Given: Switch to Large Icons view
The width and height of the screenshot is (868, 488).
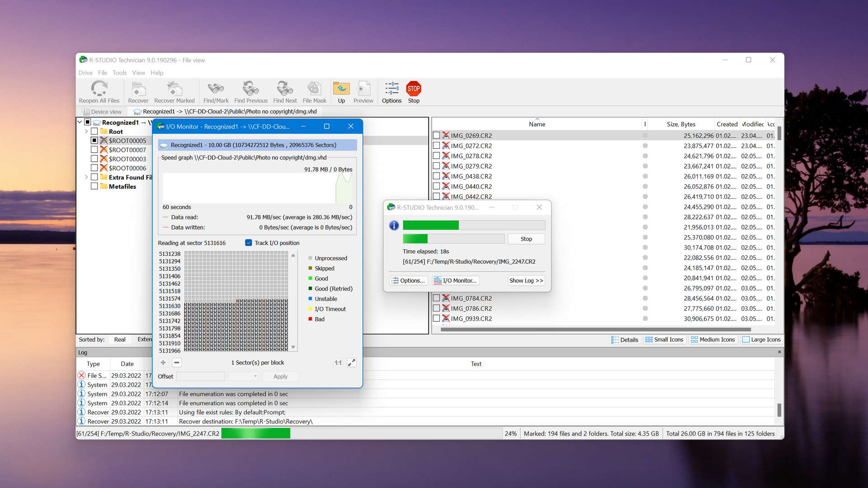Looking at the screenshot, I should pyautogui.click(x=761, y=340).
